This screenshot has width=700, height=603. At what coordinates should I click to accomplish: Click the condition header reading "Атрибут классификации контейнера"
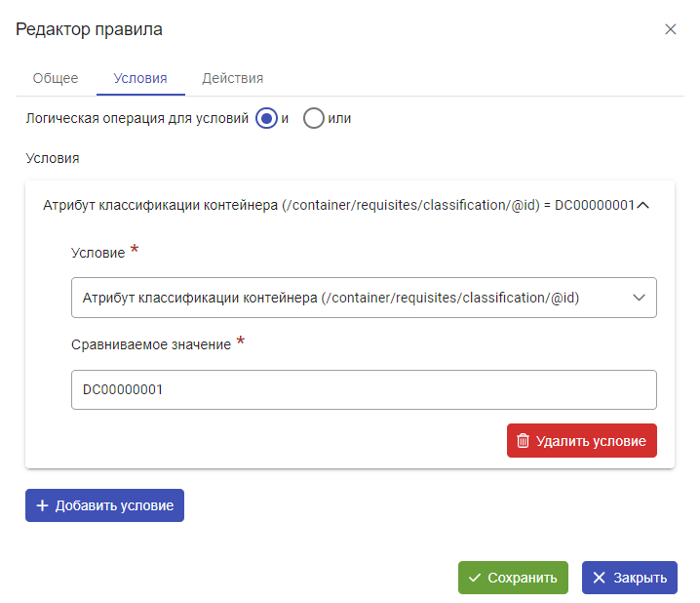coord(160,205)
